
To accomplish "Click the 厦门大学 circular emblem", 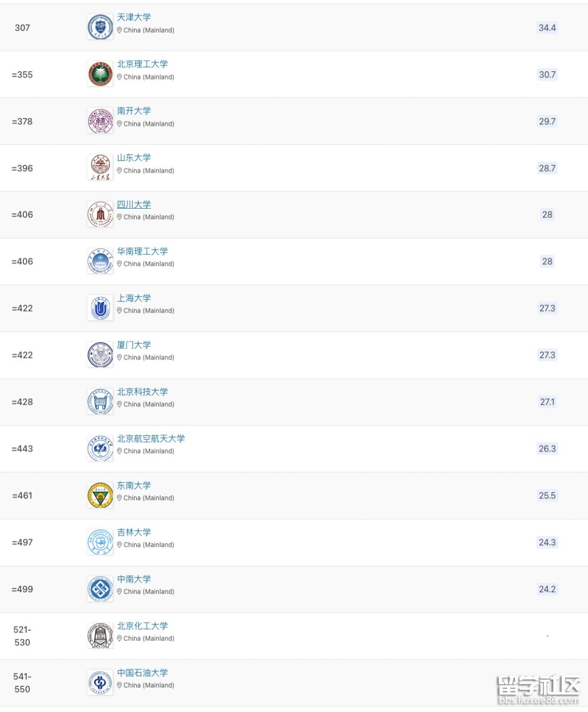I will point(100,355).
